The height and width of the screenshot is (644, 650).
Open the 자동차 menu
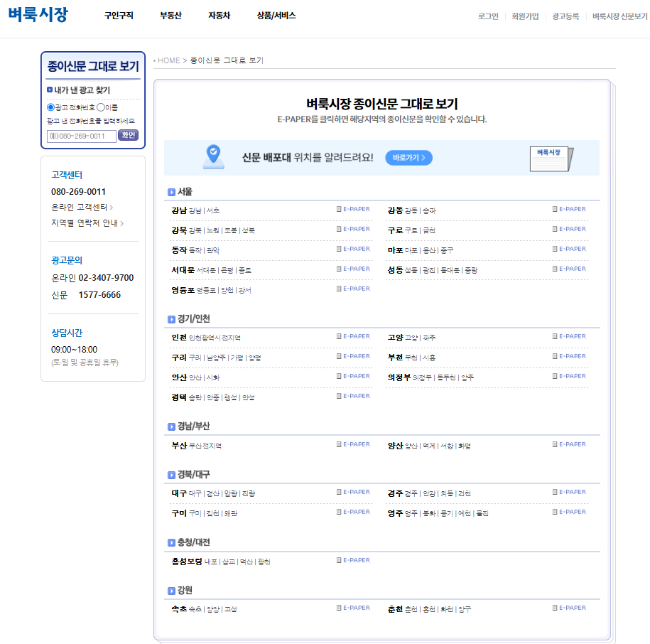point(218,15)
